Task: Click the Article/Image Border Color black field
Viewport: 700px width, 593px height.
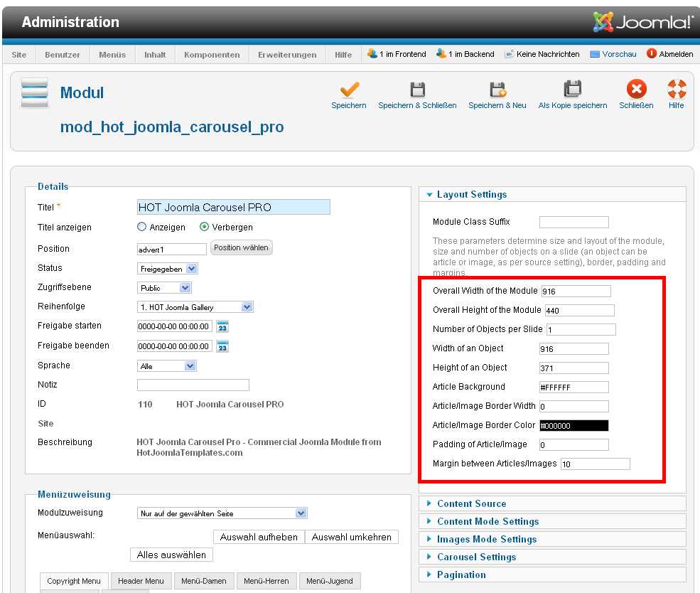Action: click(x=574, y=425)
